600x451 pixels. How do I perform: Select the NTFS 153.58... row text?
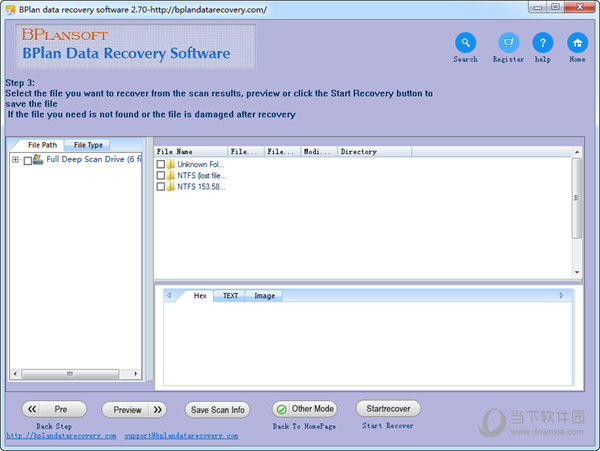201,187
